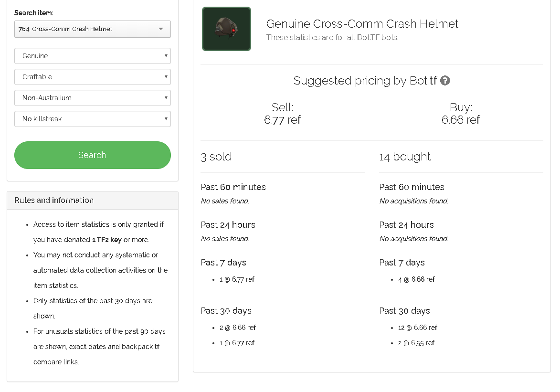Click the Cross-Comm Crash Helmet item image
The image size is (560, 392).
point(226,29)
